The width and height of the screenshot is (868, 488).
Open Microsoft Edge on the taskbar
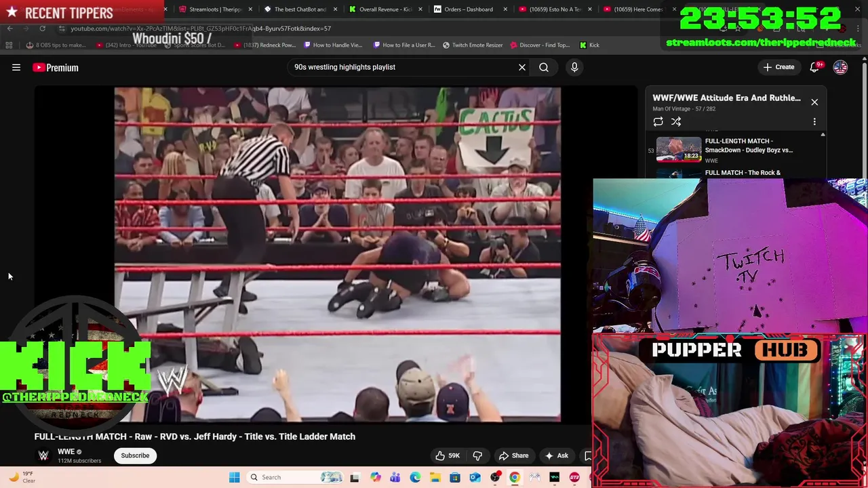[415, 477]
